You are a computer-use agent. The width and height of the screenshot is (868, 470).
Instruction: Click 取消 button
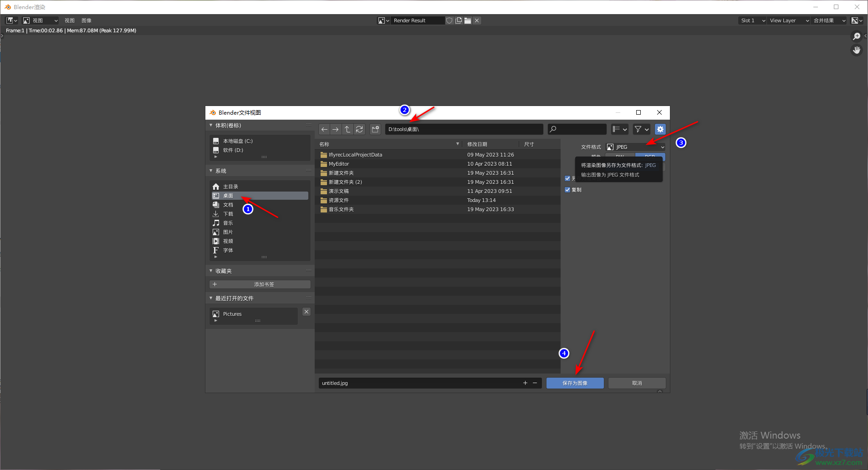coord(637,383)
